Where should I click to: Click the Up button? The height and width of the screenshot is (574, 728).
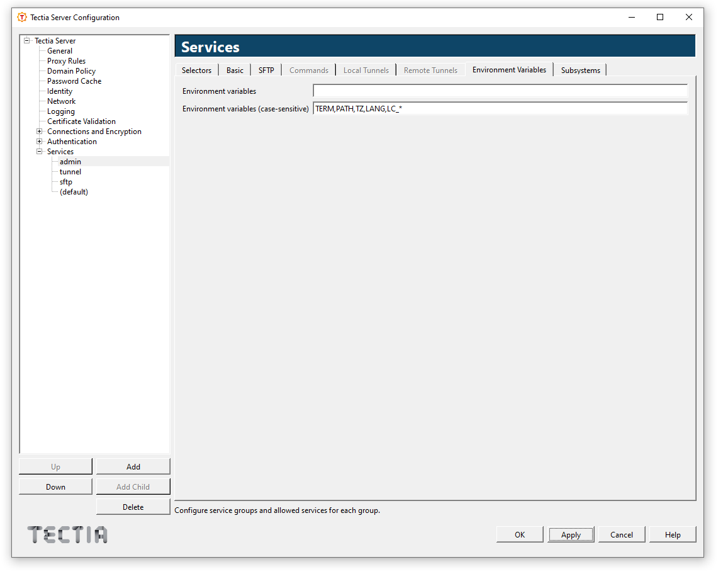tap(56, 467)
